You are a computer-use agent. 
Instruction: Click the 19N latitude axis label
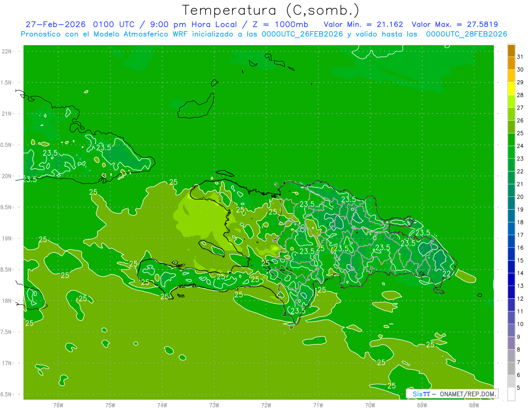[x=7, y=239]
